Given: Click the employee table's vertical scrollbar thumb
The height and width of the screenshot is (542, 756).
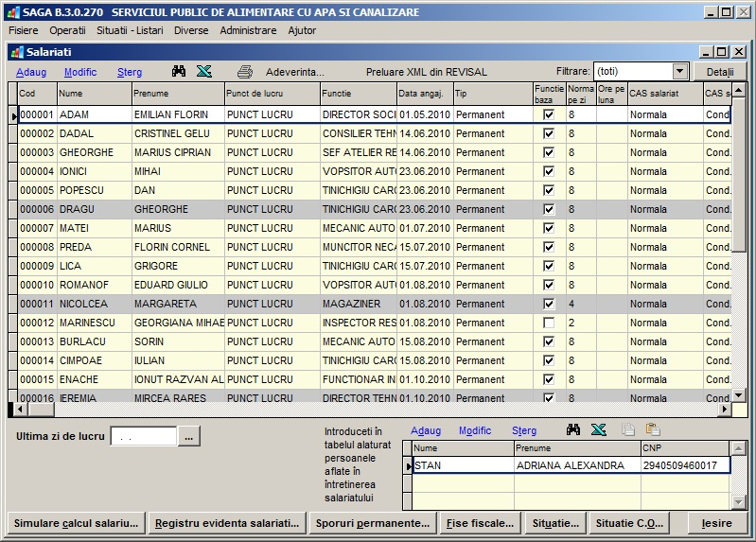Looking at the screenshot, I should pyautogui.click(x=739, y=175).
